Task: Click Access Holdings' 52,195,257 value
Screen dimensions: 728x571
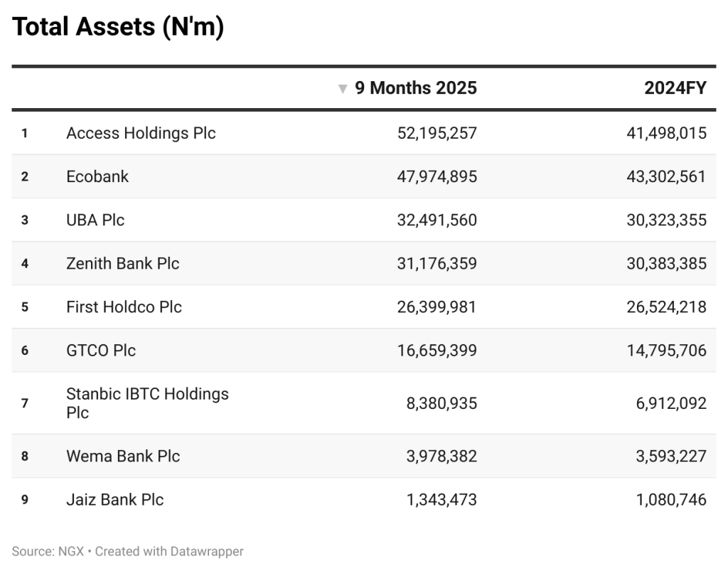Action: click(437, 133)
